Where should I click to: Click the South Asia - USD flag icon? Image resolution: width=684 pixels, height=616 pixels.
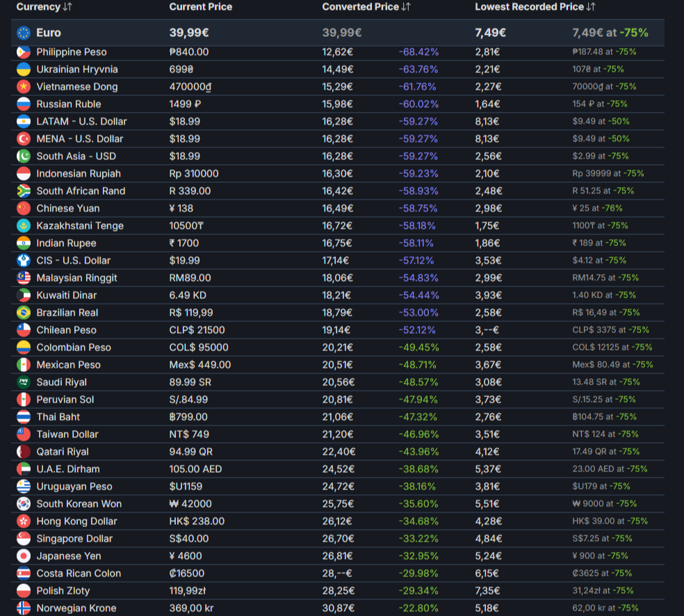coord(24,156)
